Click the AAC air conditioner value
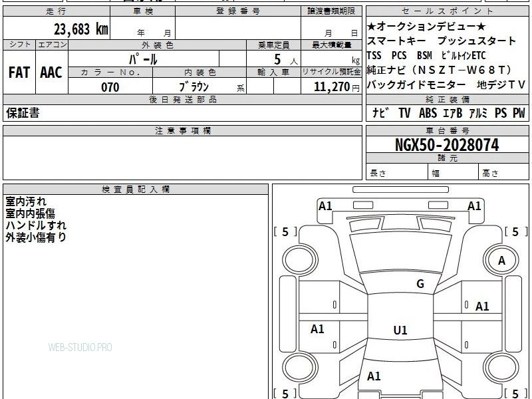 click(x=51, y=72)
